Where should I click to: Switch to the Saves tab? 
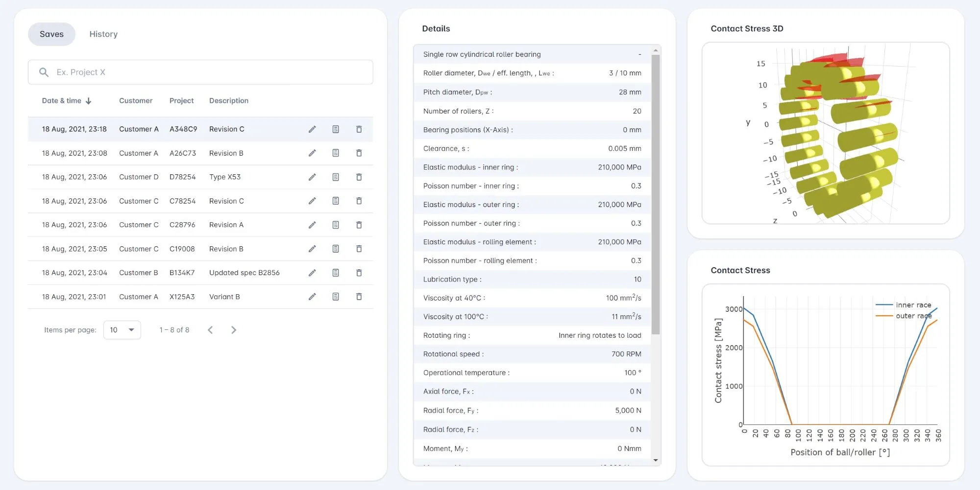click(51, 34)
